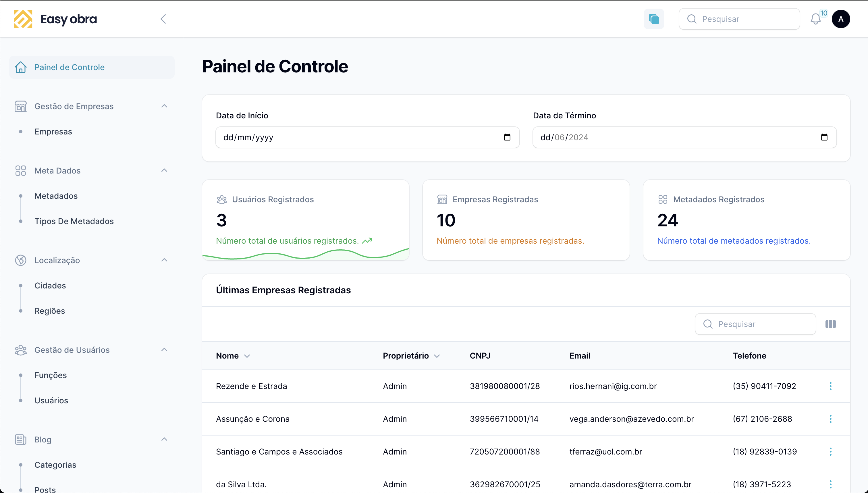Open Regiões in the sidebar
Image resolution: width=868 pixels, height=493 pixels.
click(x=50, y=311)
